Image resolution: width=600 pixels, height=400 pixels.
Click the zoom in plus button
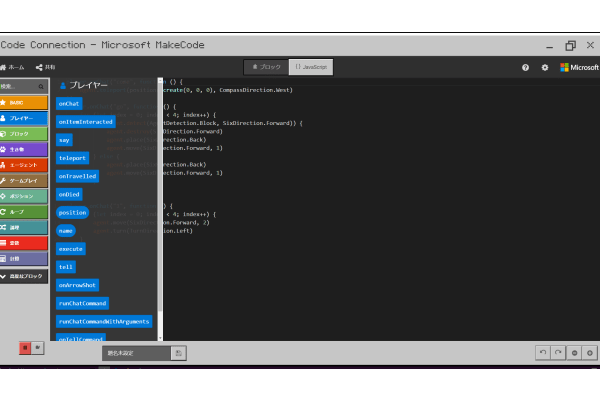pyautogui.click(x=590, y=353)
